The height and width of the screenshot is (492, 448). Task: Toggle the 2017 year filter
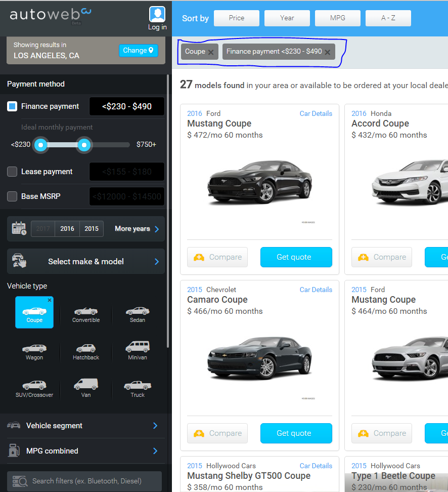click(43, 229)
